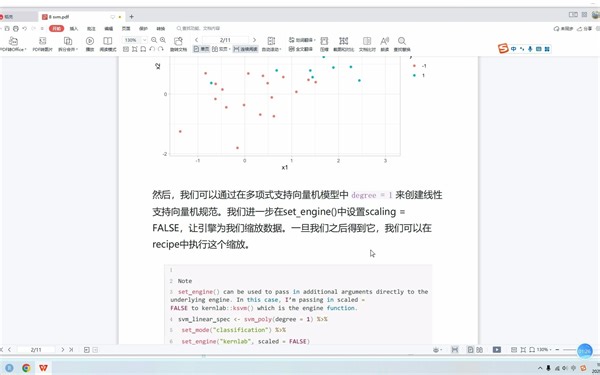Open the Edit ribbon tab
This screenshot has width=600, height=375.
point(109,29)
